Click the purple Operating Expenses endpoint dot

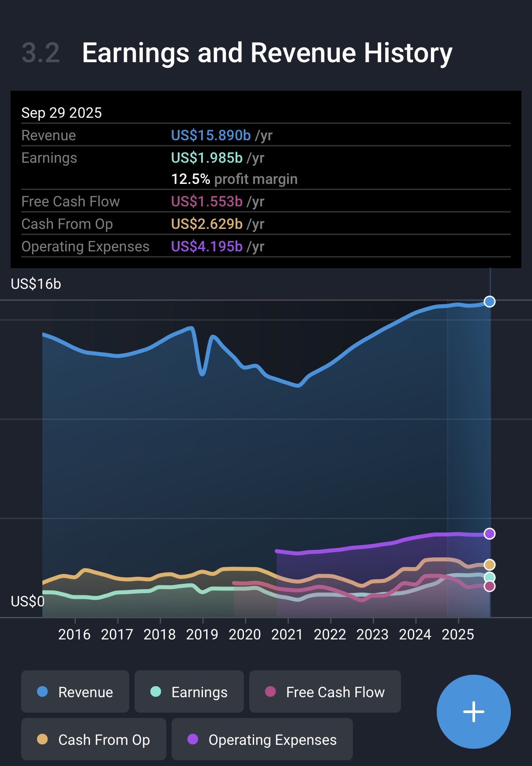[489, 534]
